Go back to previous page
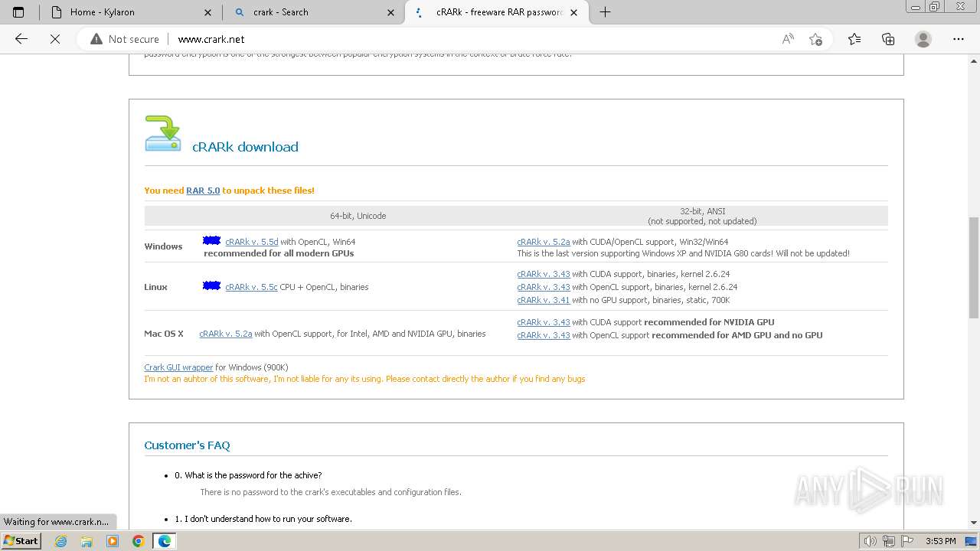980x551 pixels. (21, 39)
